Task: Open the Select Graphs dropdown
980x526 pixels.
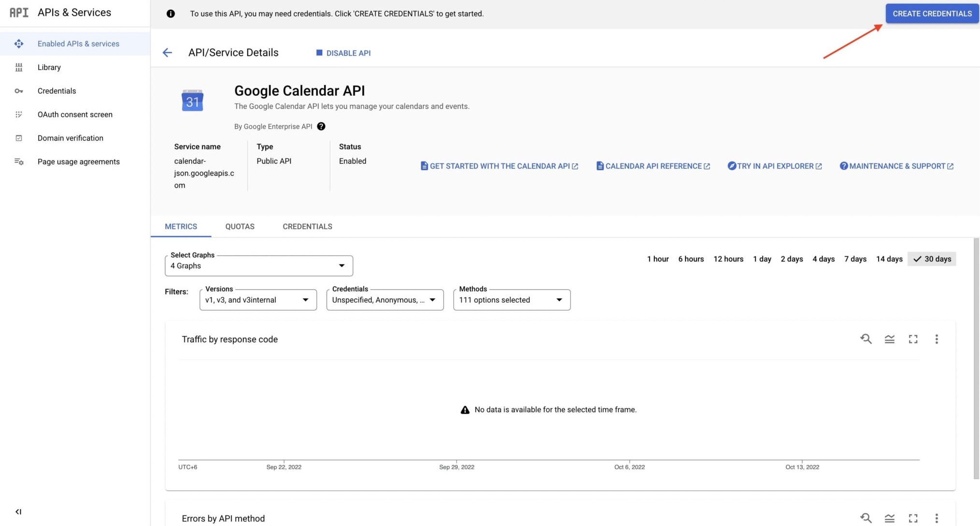Action: point(258,265)
